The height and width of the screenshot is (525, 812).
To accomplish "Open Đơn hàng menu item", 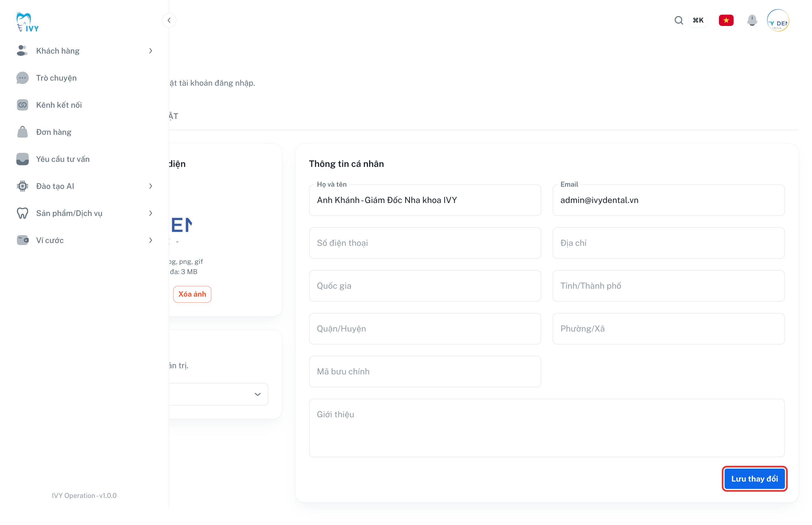I will [85, 132].
